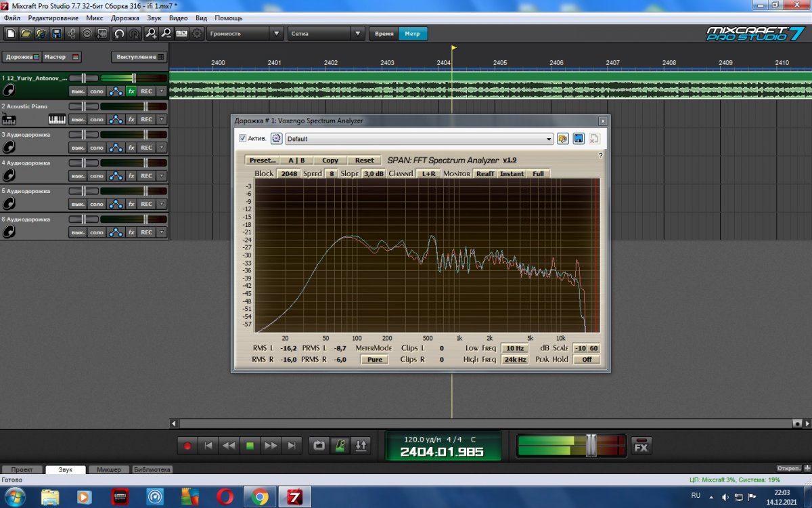Adjust the track 1 volume slider
Viewport: 812px width, 508px height.
coord(134,78)
